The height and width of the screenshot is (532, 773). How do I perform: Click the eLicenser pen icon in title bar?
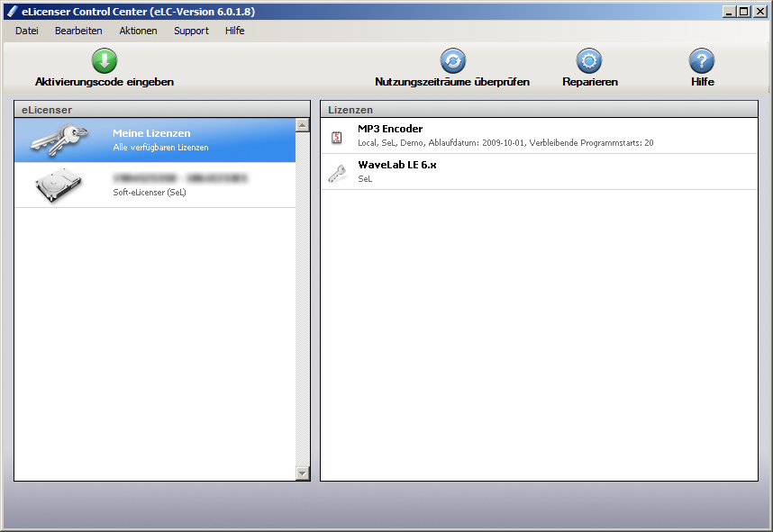[12, 12]
